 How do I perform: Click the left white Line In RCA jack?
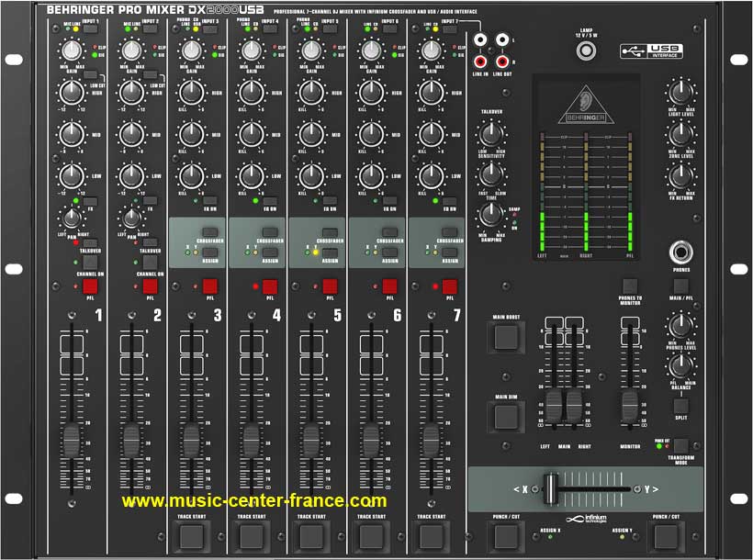click(480, 39)
